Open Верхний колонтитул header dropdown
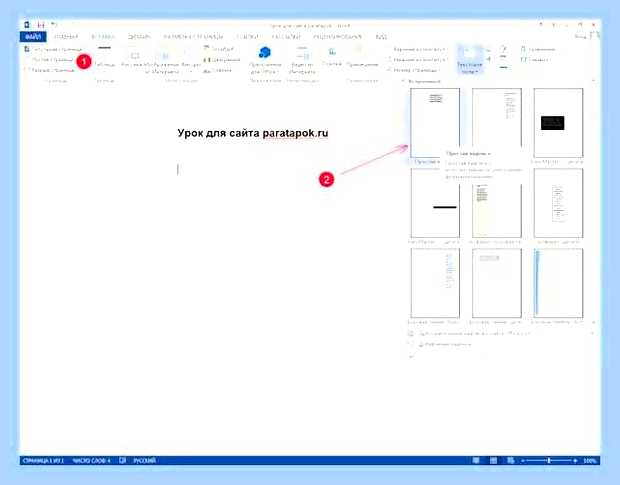 tap(417, 49)
